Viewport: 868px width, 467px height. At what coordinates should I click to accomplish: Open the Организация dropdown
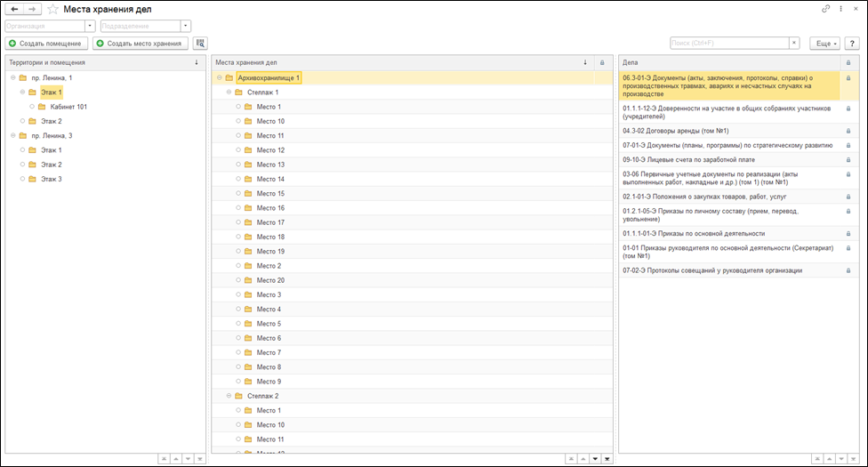click(x=90, y=26)
